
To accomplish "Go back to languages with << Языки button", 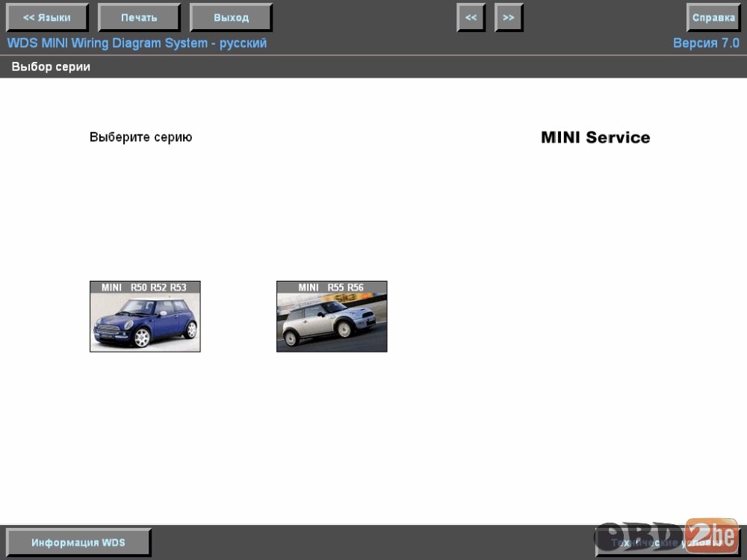I will click(47, 18).
